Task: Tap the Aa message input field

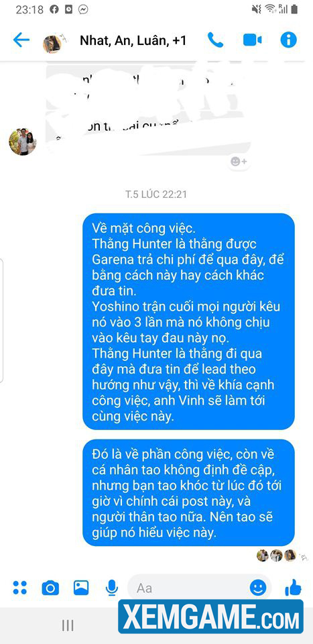Action: click(189, 588)
